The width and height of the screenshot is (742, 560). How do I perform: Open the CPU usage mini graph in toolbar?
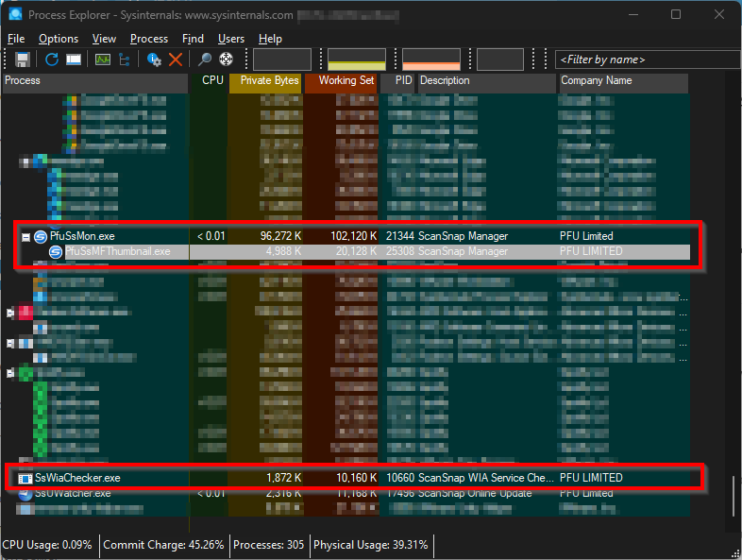click(x=282, y=59)
